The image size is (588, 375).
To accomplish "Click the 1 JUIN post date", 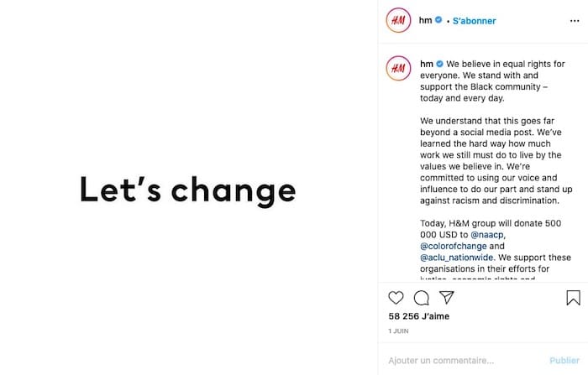I will point(398,332).
